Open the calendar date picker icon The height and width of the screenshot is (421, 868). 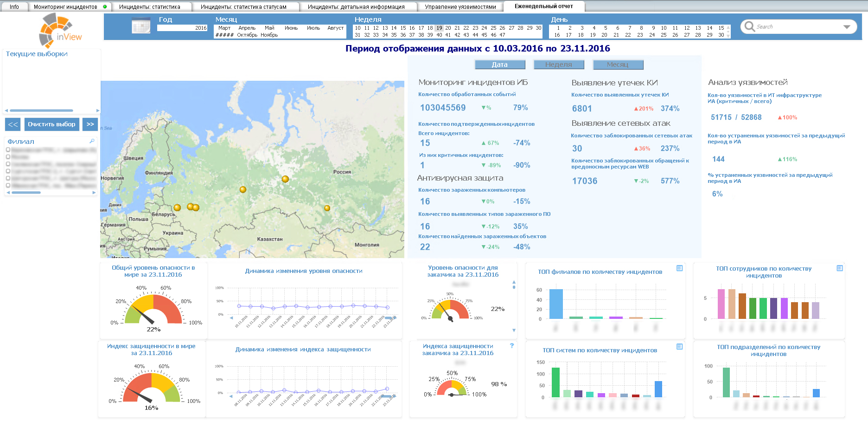pyautogui.click(x=141, y=26)
